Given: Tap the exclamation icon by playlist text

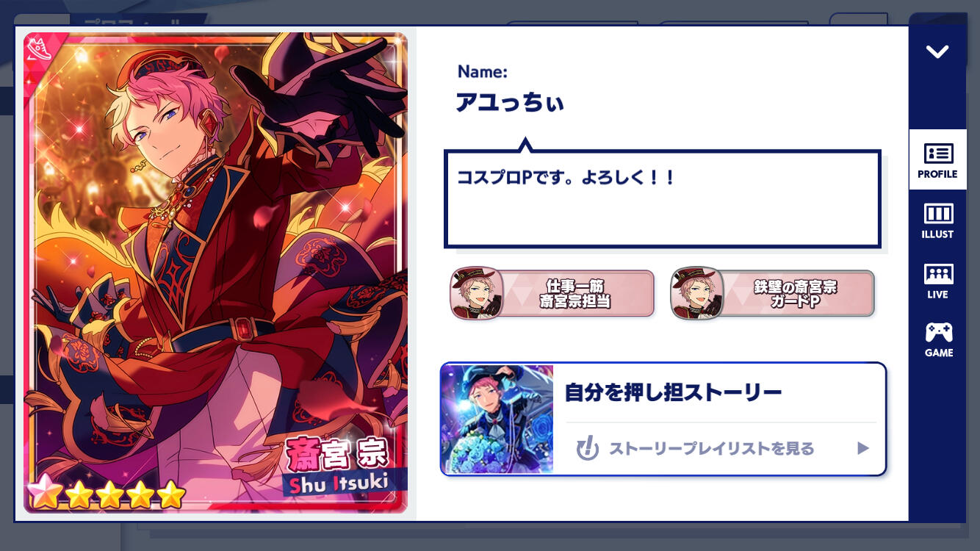Looking at the screenshot, I should (x=587, y=447).
